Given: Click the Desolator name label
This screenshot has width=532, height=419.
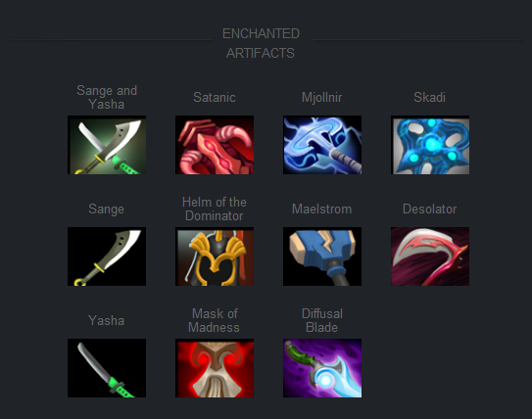Looking at the screenshot, I should click(x=429, y=209).
